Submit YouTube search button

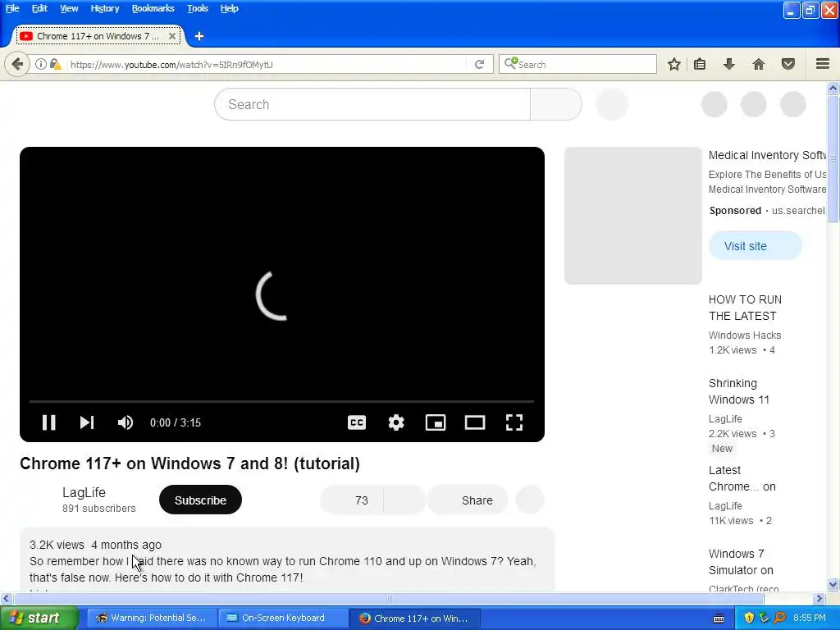[555, 104]
